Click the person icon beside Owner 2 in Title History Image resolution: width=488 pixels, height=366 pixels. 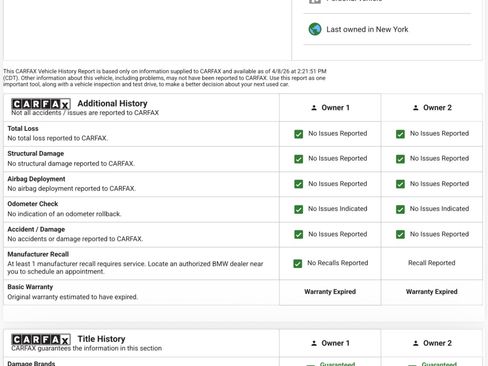[x=415, y=343]
